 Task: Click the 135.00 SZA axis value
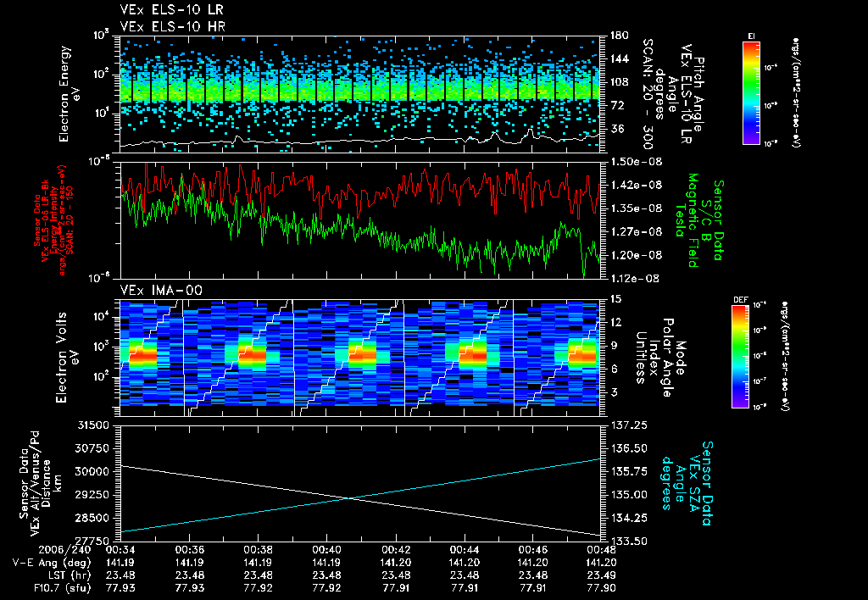point(630,495)
